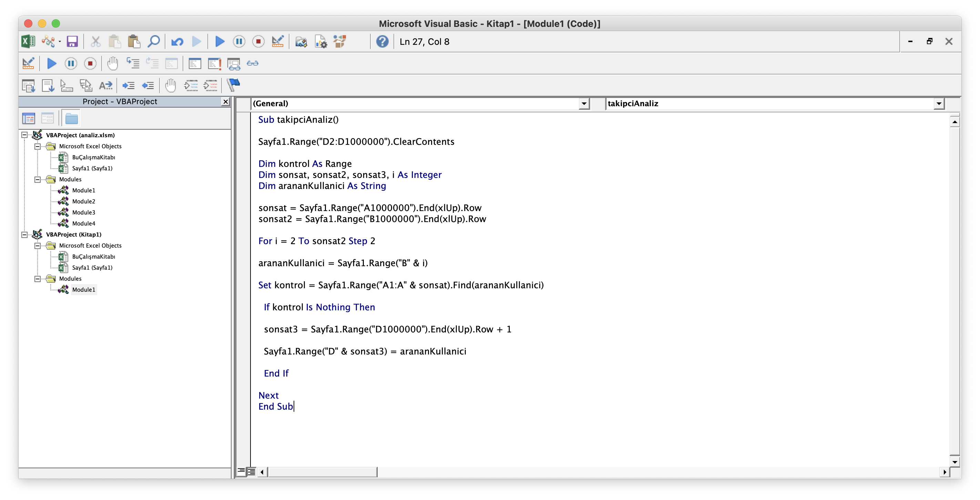Undo the last edit
The width and height of the screenshot is (980, 500).
click(x=177, y=41)
